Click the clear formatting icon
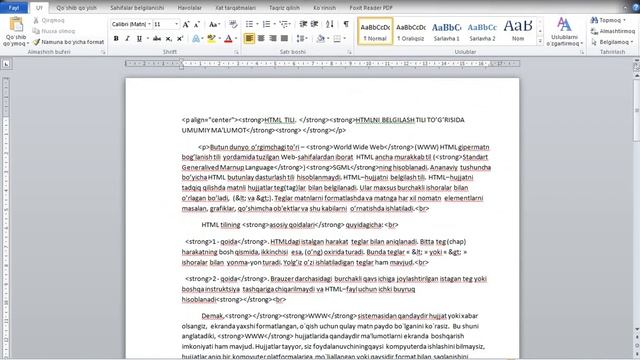 tap(233, 24)
